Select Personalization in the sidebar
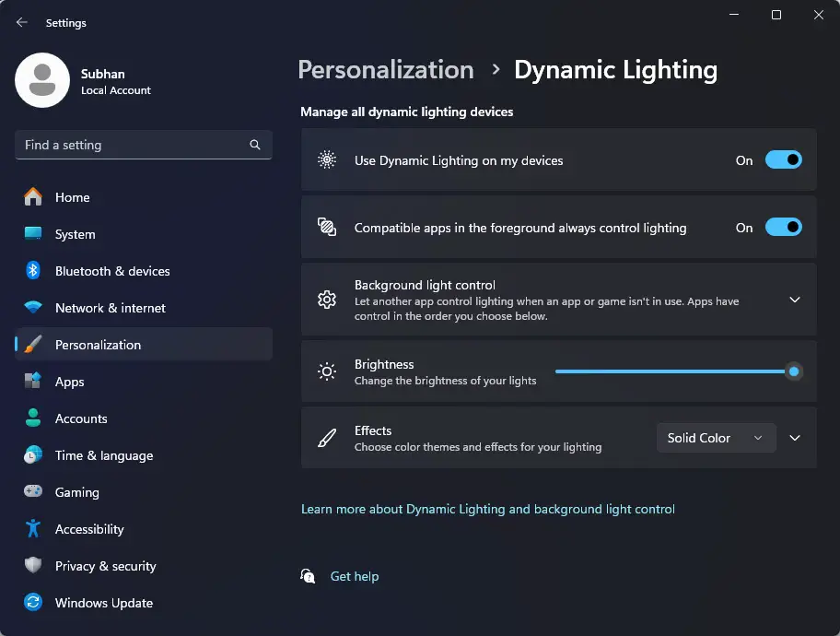840x636 pixels. coord(144,345)
